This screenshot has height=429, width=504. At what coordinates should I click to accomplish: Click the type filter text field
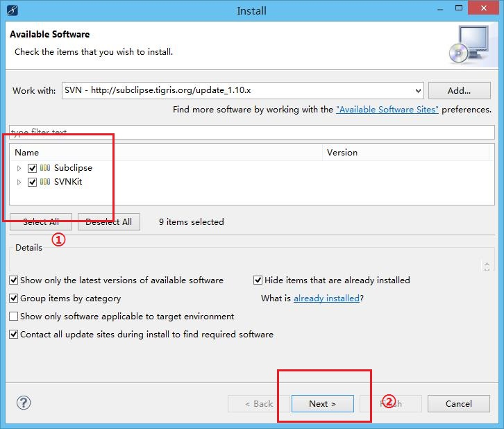[x=252, y=132]
